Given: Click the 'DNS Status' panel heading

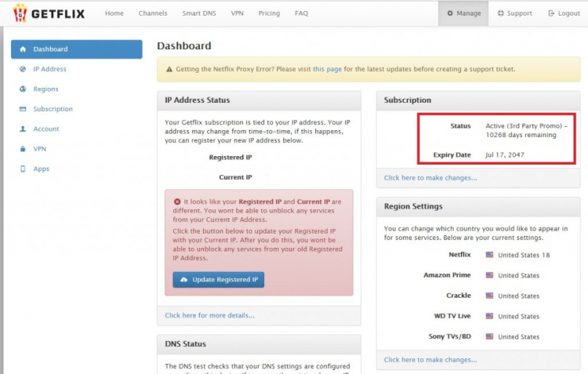Looking at the screenshot, I should pyautogui.click(x=185, y=344).
